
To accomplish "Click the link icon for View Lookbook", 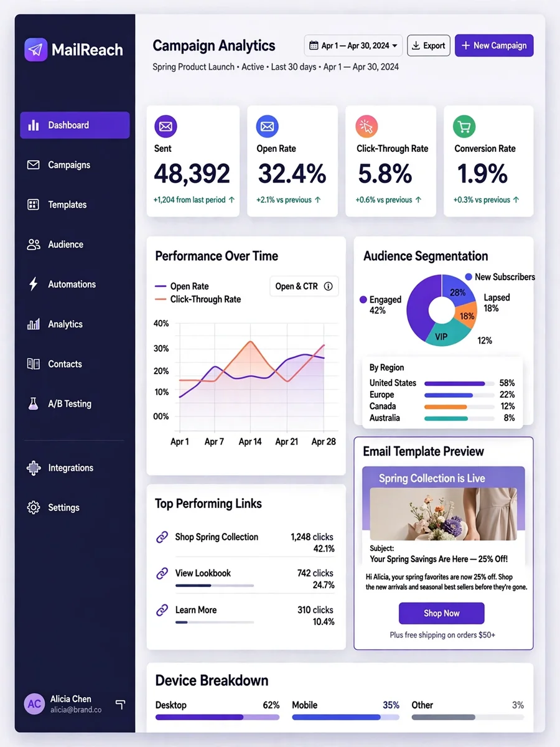I will pyautogui.click(x=162, y=573).
